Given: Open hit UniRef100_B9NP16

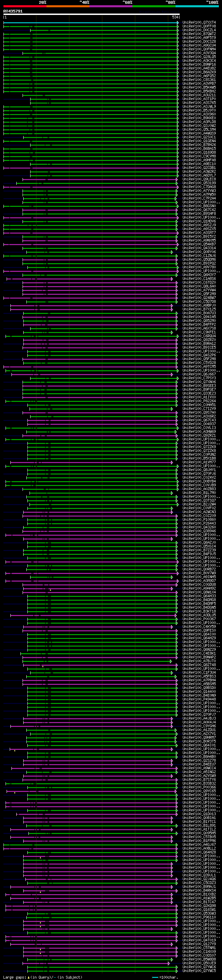Looking at the screenshot, I should pos(199,64).
